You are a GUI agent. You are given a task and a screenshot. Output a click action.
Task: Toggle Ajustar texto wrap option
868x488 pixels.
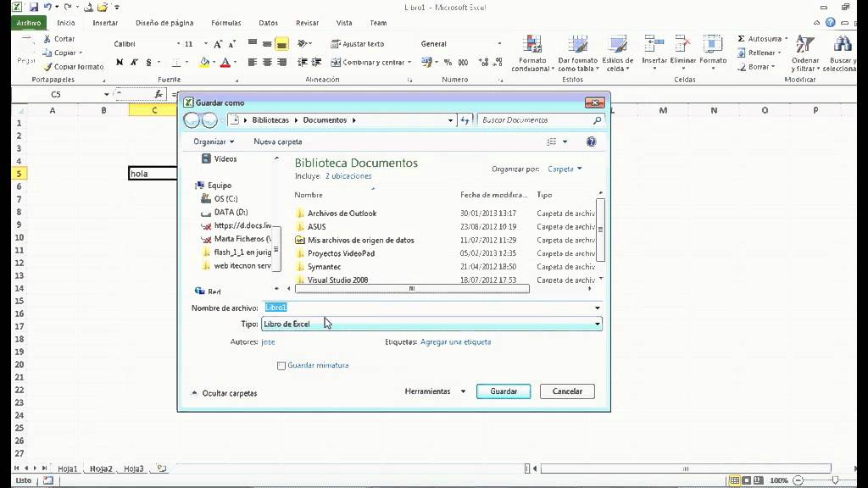358,44
